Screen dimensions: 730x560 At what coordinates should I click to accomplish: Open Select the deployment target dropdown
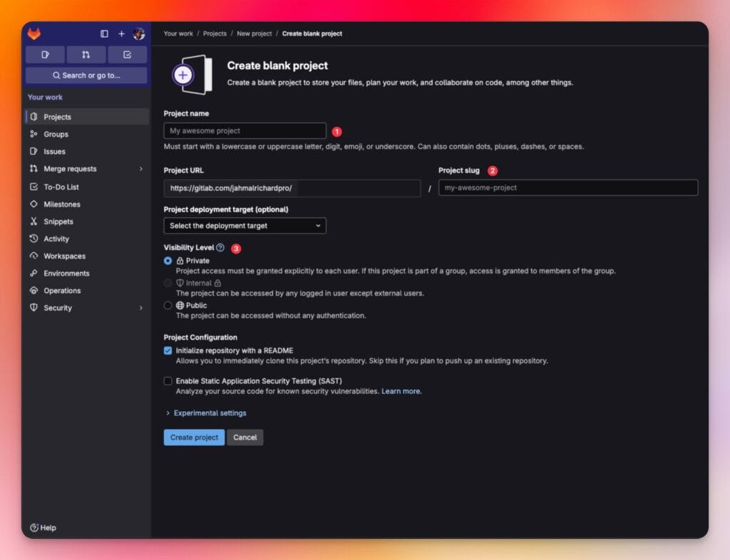pos(245,226)
